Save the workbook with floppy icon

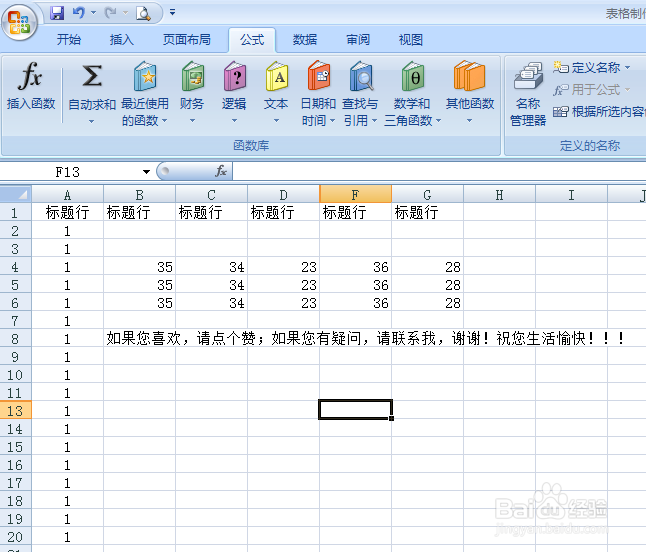57,13
